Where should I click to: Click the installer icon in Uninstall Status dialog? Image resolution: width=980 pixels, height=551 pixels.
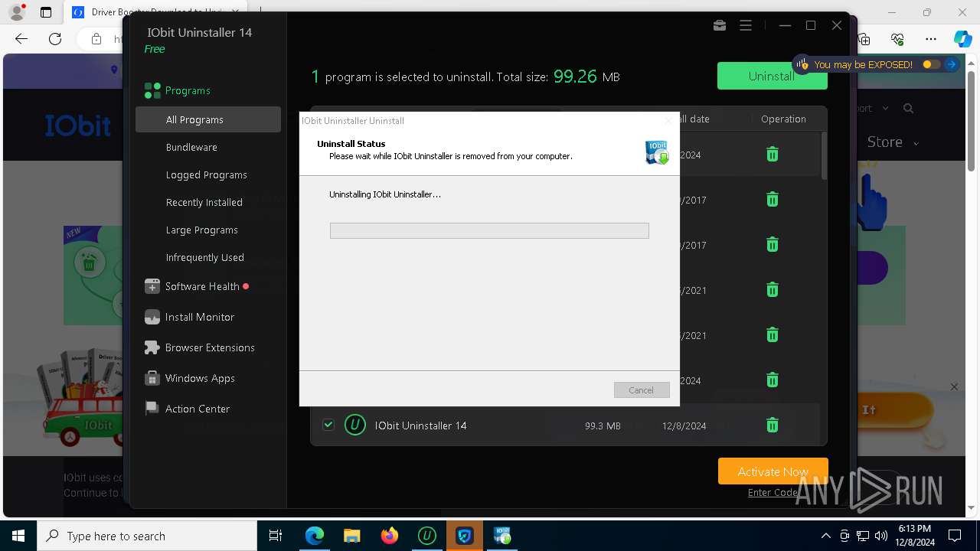click(x=657, y=152)
